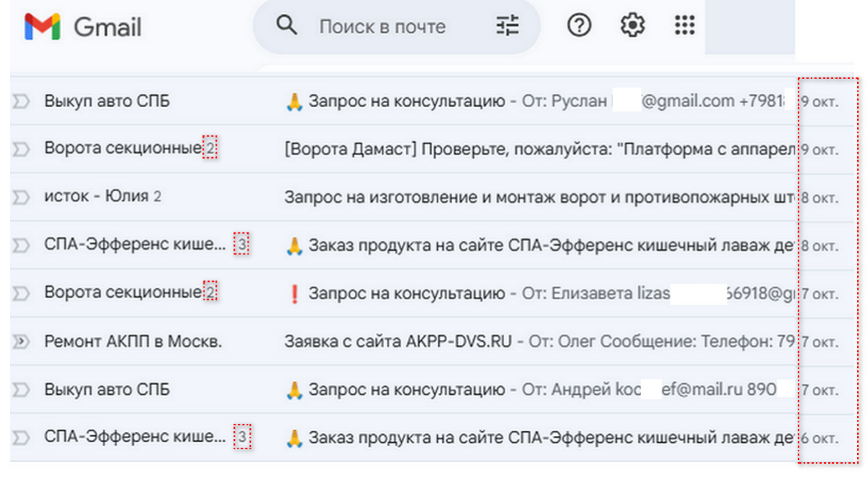Toggle importance marker on 'Ремонт АКПП в Москв.' email
Viewport: 868px width, 489px height.
point(21,341)
